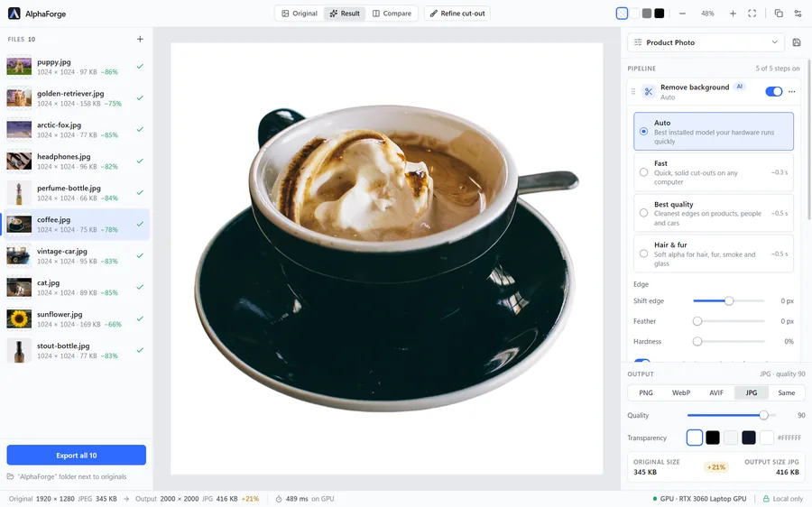Screen dimensions: 812x507
Task: Pick black Transparency fill swatch
Action: (x=713, y=438)
